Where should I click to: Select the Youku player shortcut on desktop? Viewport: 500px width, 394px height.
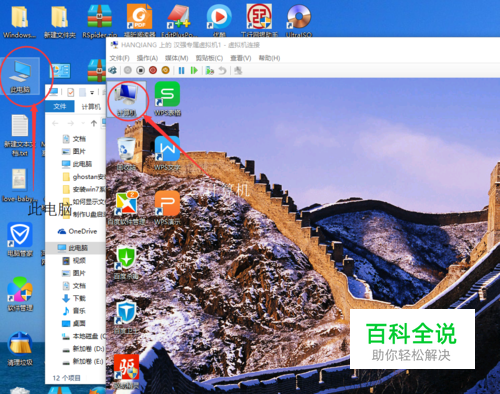[x=219, y=21]
